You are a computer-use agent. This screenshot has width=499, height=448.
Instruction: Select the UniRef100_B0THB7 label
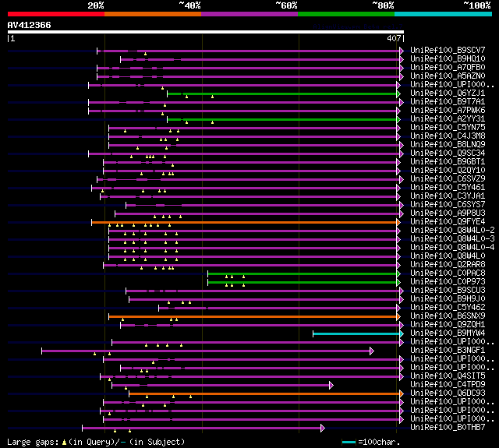(x=448, y=428)
